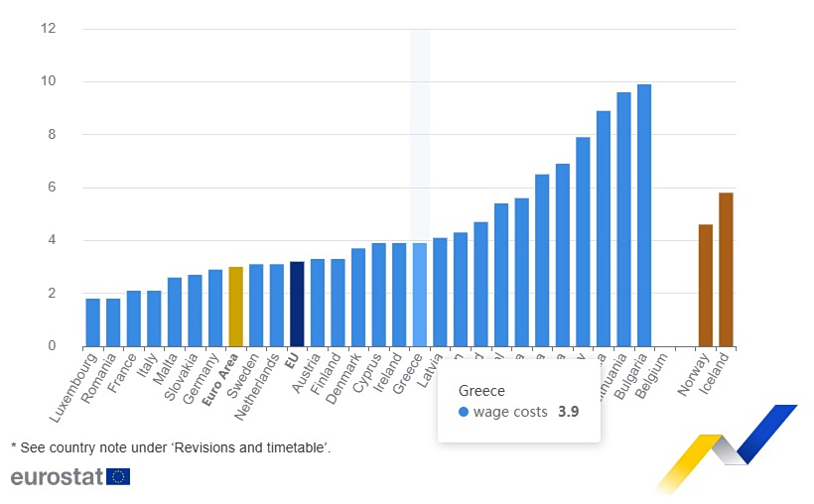Click the Romania axis label
The image size is (814, 504).
pos(98,378)
